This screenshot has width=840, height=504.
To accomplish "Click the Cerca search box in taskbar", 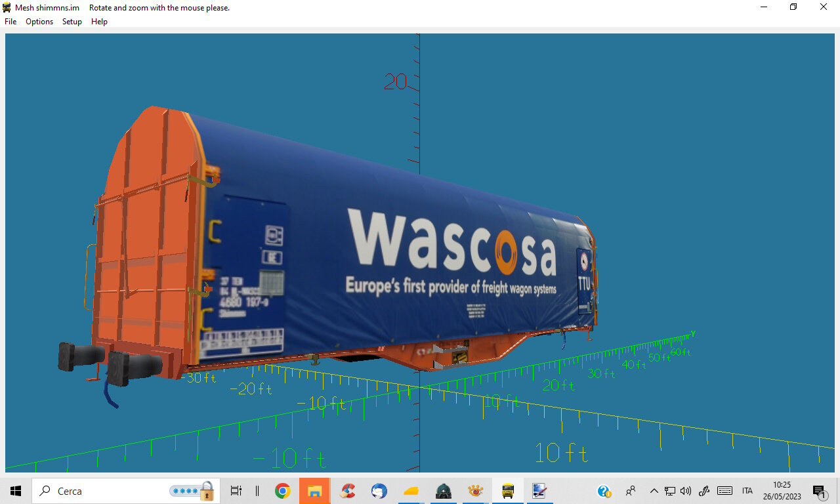I will tap(126, 491).
